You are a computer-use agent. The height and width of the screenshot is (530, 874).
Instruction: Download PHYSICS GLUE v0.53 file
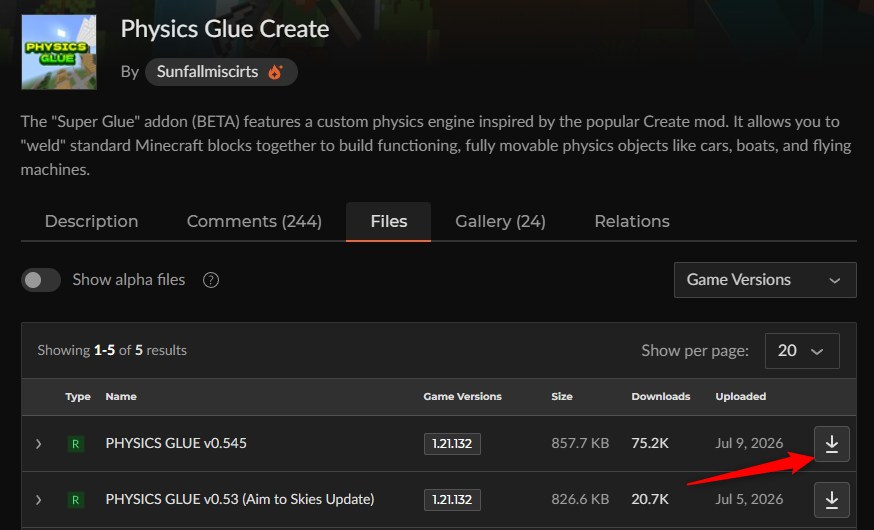coord(832,499)
